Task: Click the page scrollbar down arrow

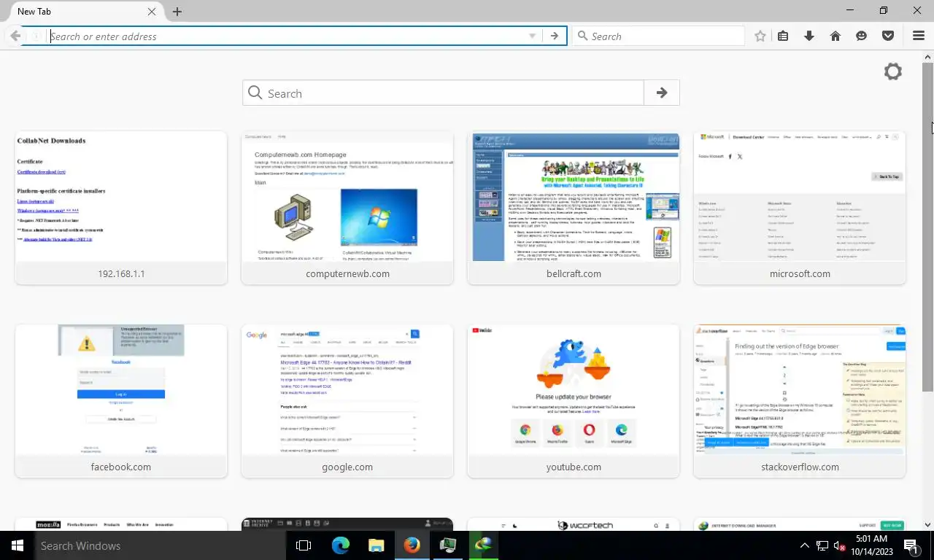Action: pos(928,524)
